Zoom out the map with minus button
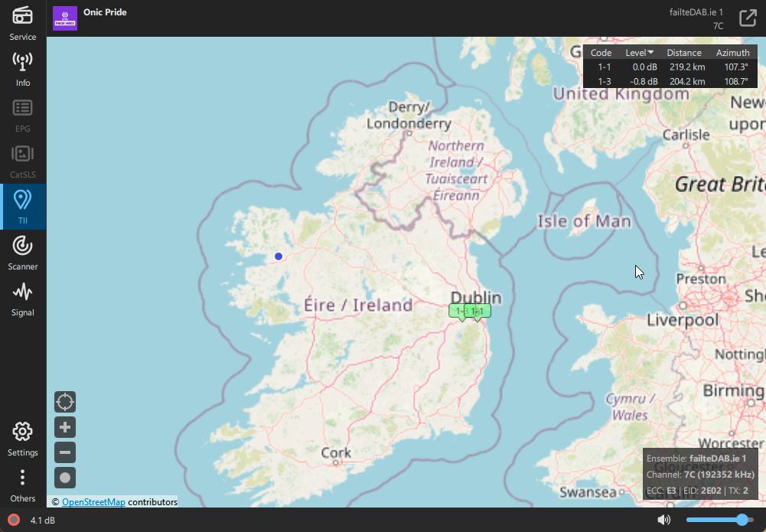This screenshot has width=766, height=532. 65,452
